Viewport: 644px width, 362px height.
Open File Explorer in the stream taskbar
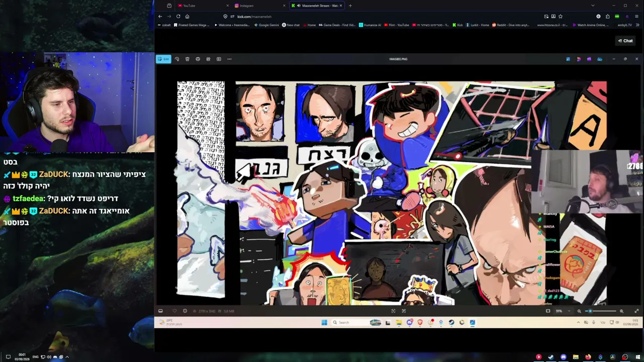pyautogui.click(x=398, y=323)
